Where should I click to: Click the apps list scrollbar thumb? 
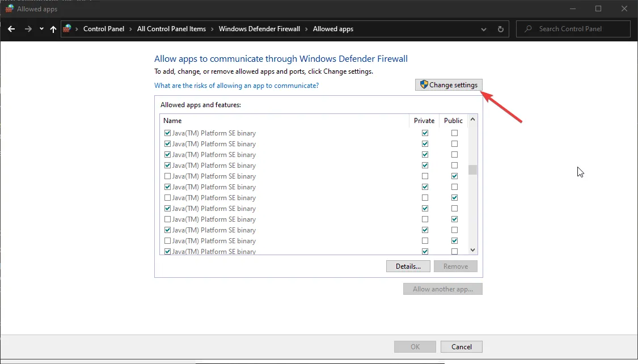click(472, 170)
